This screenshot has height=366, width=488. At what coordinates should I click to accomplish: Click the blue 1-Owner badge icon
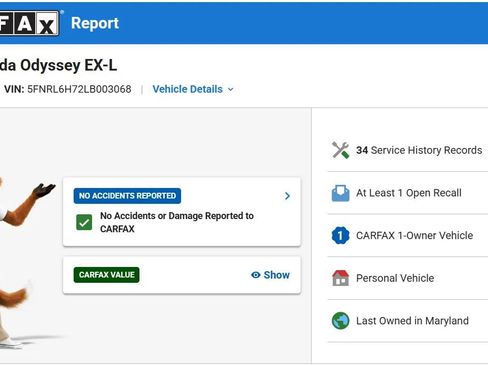[x=340, y=235]
